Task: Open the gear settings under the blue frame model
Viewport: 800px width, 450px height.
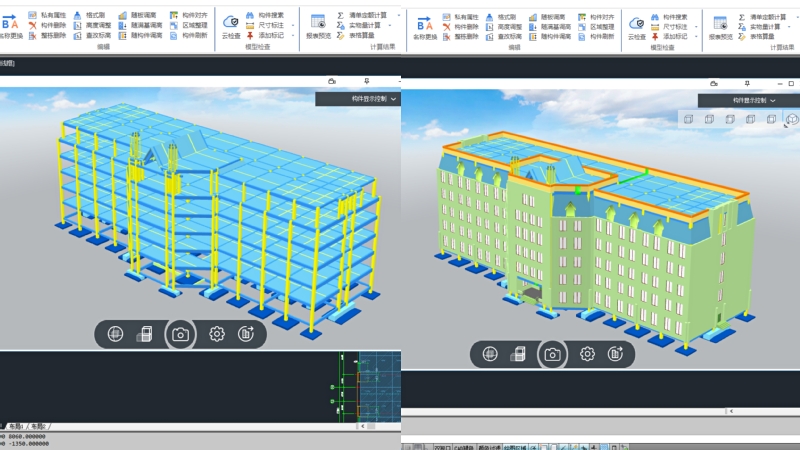Action: [x=217, y=334]
